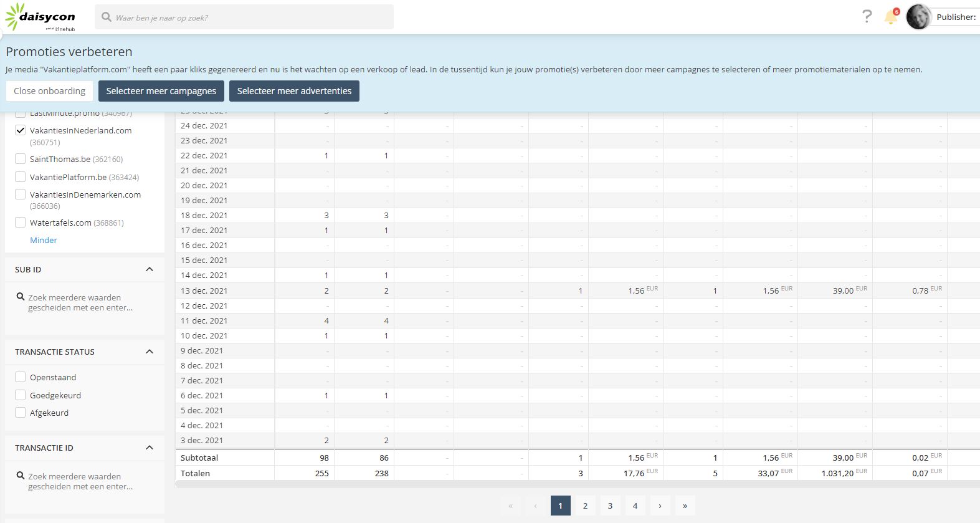The image size is (980, 523).
Task: Click the 255 total clicks value
Action: tap(321, 473)
